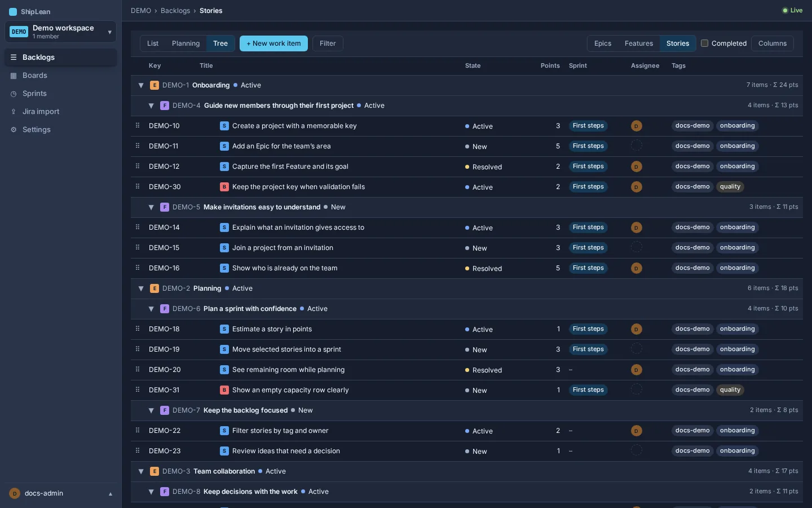The image size is (812, 508).
Task: Click the docs-admin avatar icon
Action: pyautogui.click(x=15, y=493)
